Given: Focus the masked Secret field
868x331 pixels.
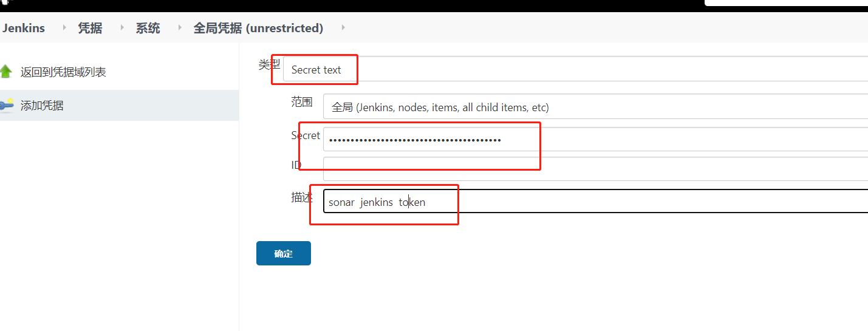Looking at the screenshot, I should 595,139.
